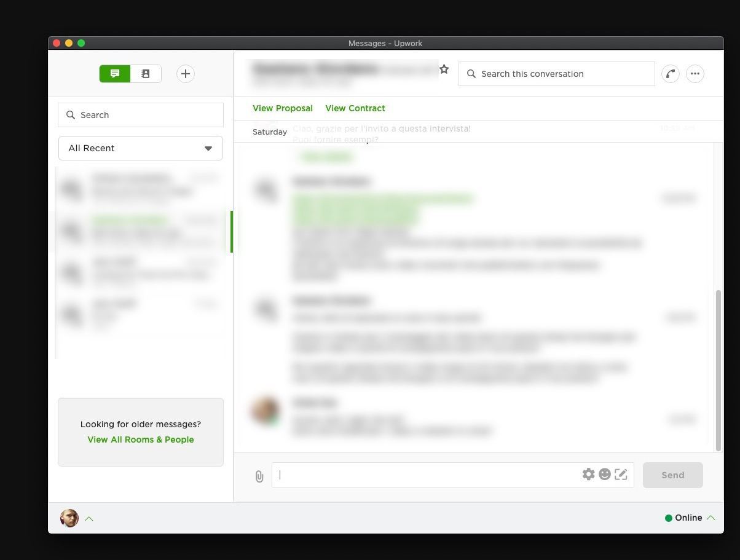Expand the Online status menu

690,518
